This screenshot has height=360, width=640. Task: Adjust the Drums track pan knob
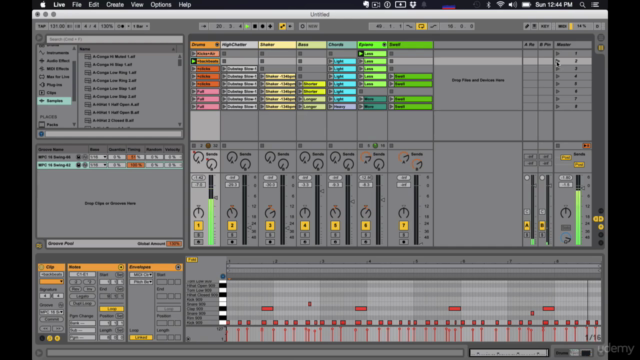pos(198,212)
